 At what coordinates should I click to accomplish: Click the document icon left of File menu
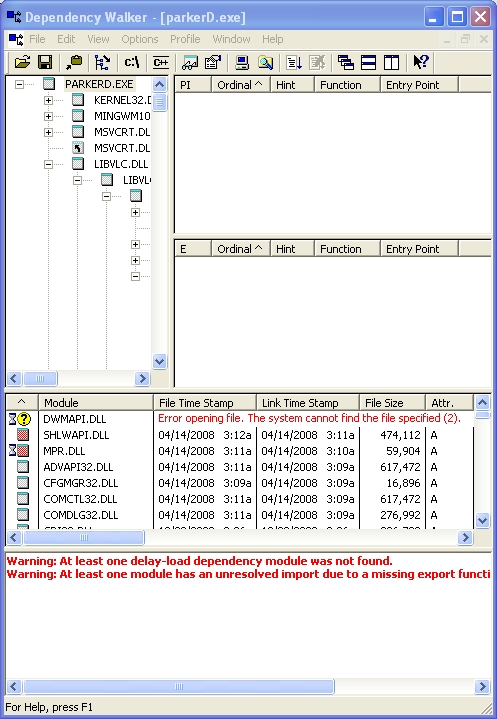[16, 39]
